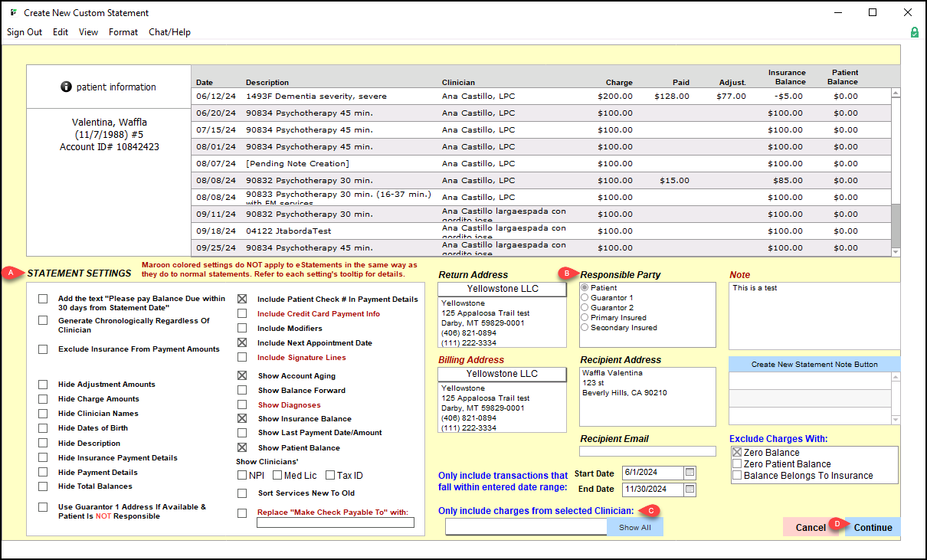
Task: Click Create New Statement Note Button
Action: (x=814, y=364)
